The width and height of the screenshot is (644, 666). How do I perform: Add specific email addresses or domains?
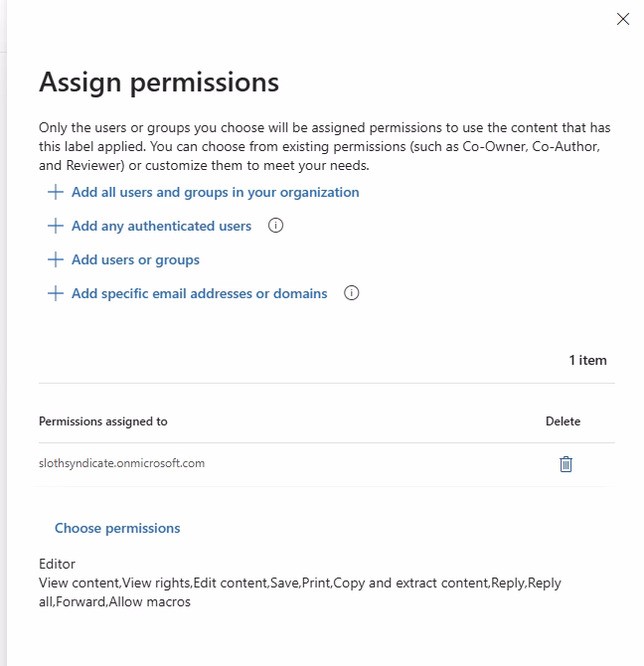pyautogui.click(x=199, y=293)
